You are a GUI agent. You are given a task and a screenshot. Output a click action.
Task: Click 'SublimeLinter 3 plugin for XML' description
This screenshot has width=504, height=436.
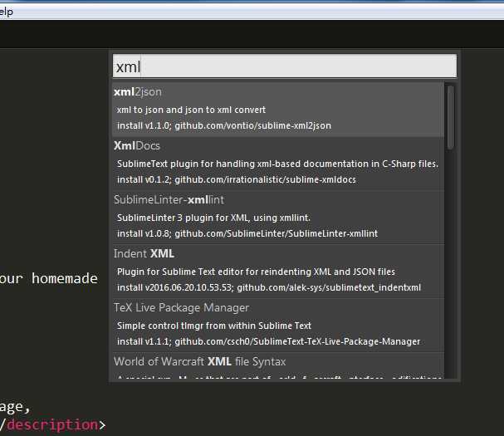(x=213, y=218)
